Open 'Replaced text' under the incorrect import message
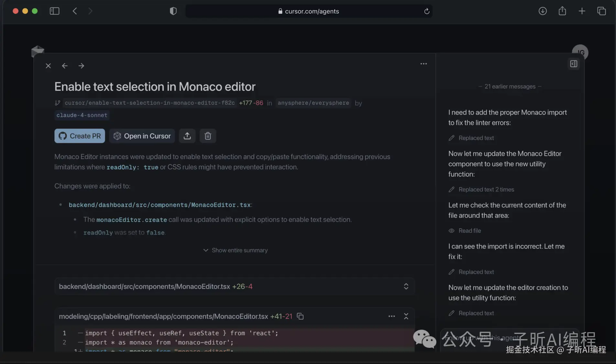Image resolution: width=616 pixels, height=364 pixels. coord(471,272)
